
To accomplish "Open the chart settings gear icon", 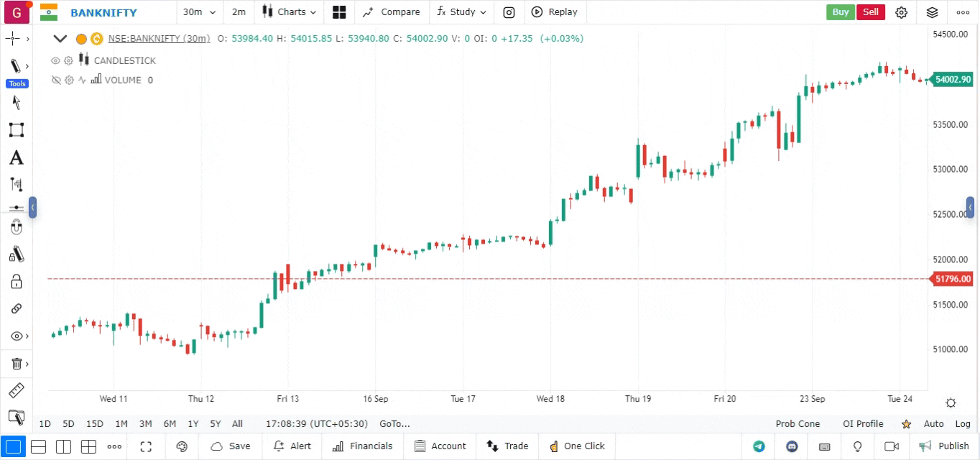I will pyautogui.click(x=902, y=12).
